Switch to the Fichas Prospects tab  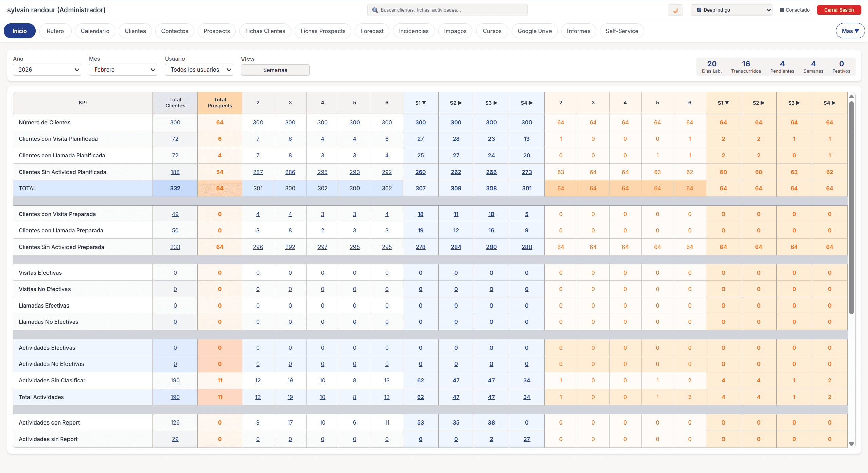323,31
